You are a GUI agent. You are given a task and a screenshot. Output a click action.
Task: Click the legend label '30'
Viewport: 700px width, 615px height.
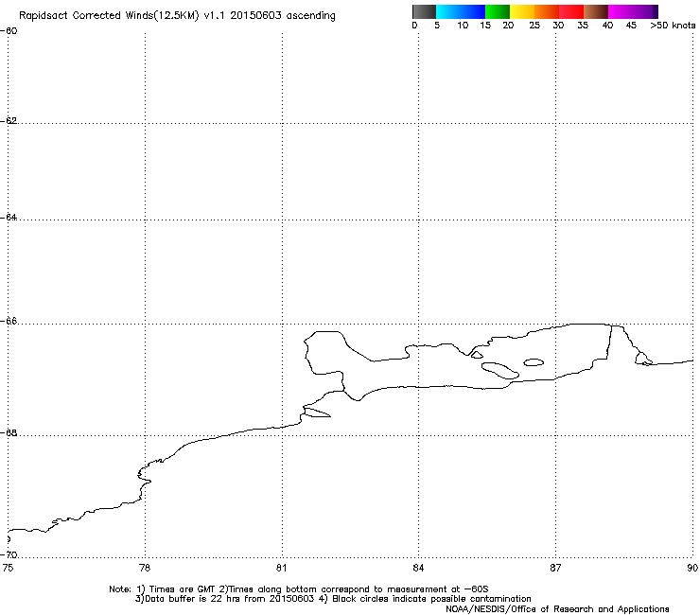(x=558, y=26)
